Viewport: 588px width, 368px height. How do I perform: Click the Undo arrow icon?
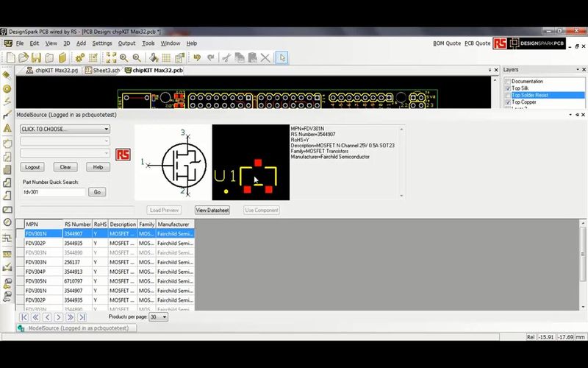pos(197,58)
